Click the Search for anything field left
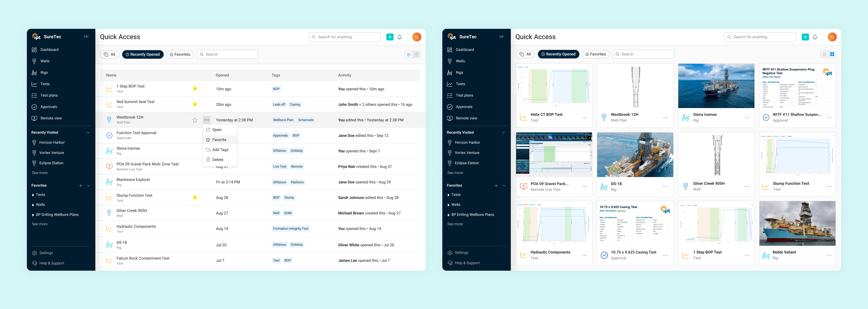 (345, 37)
